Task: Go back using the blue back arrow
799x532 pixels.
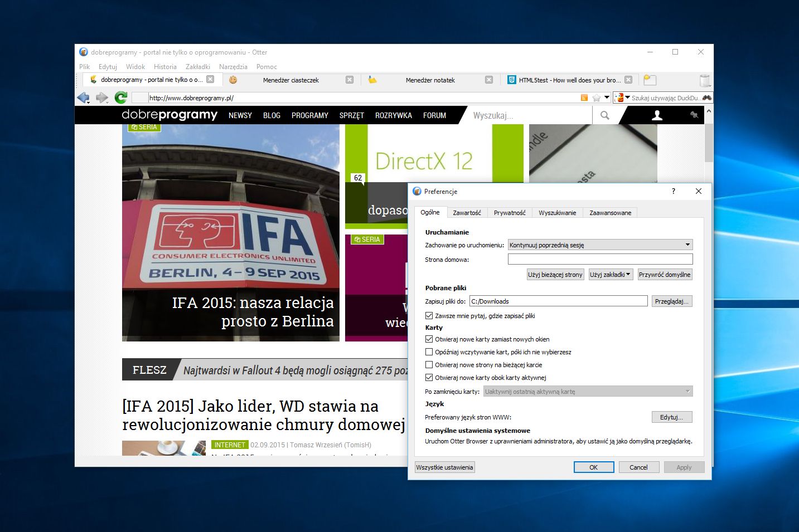Action: click(83, 98)
